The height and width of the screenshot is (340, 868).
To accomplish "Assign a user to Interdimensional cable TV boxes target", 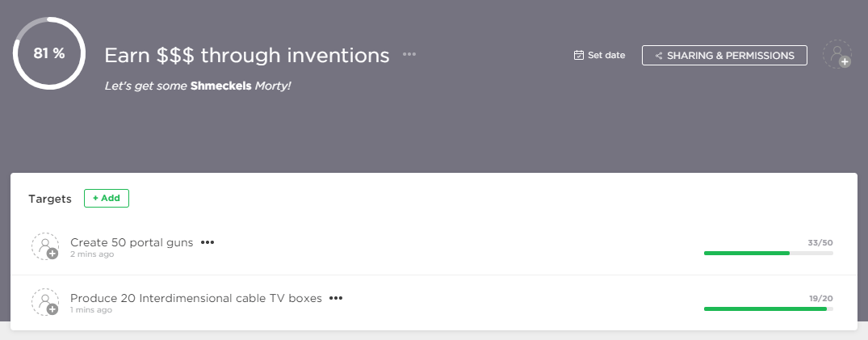I will pyautogui.click(x=44, y=301).
